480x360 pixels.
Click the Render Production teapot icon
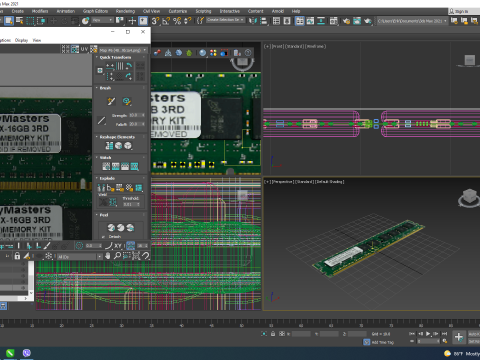(x=368, y=21)
